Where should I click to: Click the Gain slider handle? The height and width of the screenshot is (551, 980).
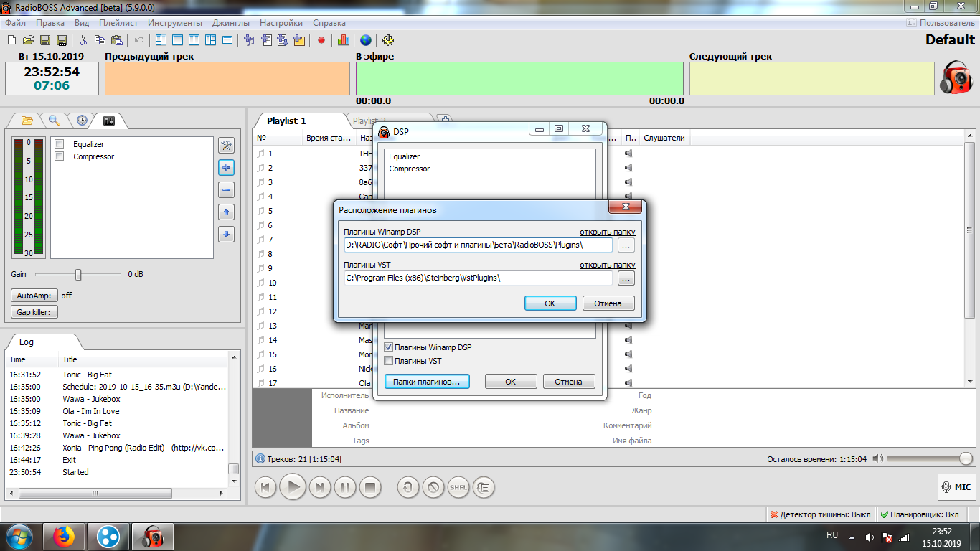click(78, 274)
